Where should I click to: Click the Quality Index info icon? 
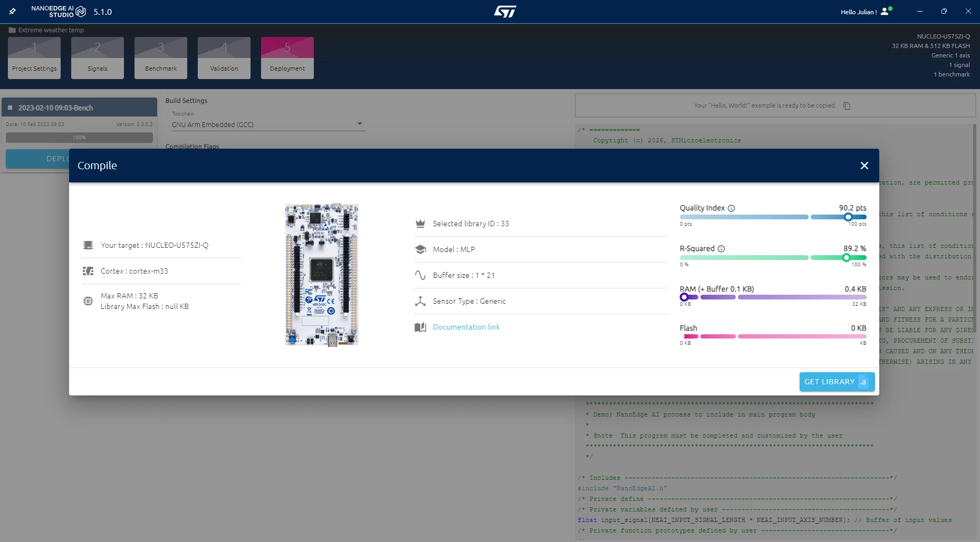click(731, 208)
